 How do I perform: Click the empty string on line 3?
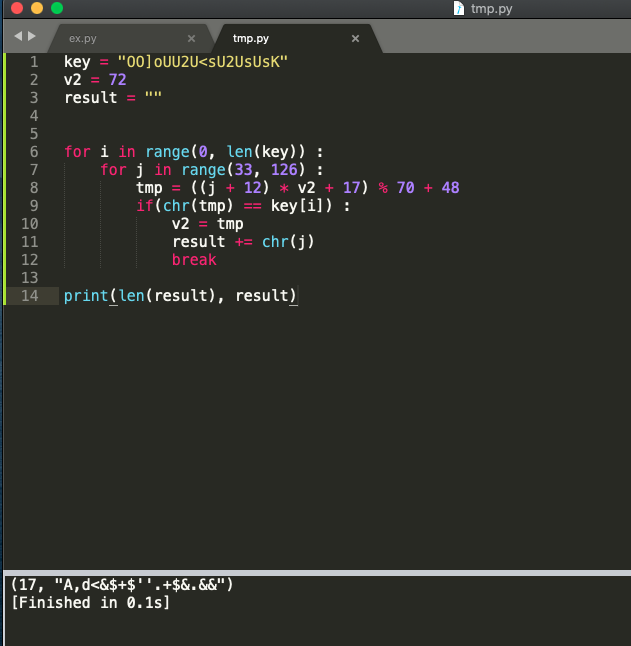click(x=153, y=96)
